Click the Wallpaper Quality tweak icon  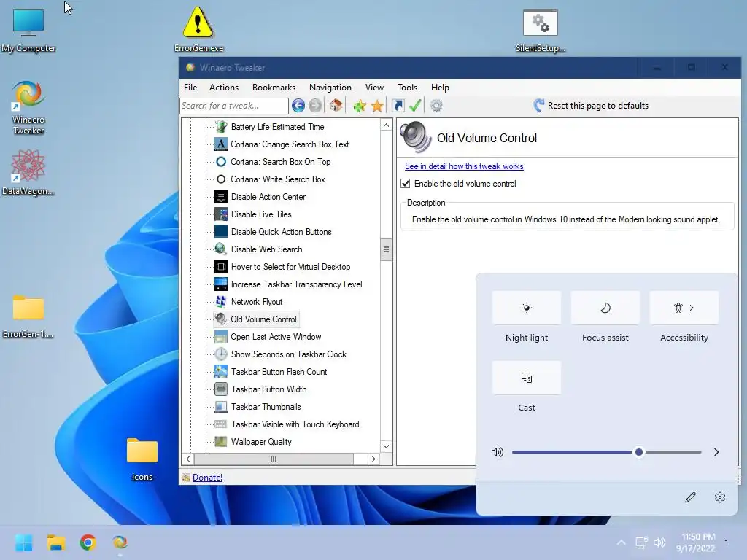pos(220,441)
